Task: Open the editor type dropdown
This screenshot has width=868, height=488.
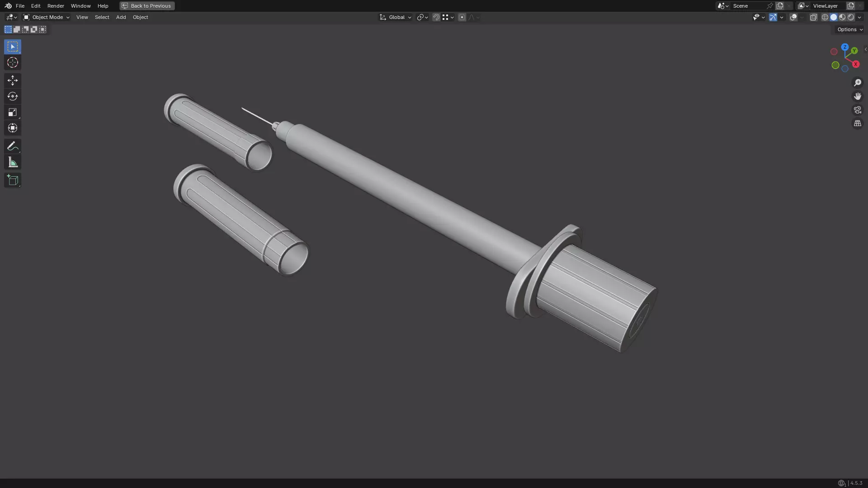Action: 11,17
